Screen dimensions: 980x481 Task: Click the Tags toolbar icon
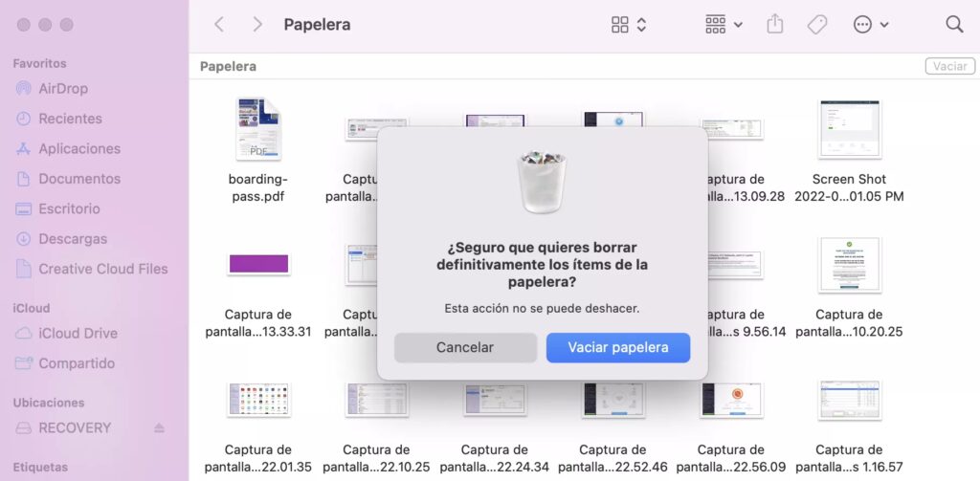816,25
